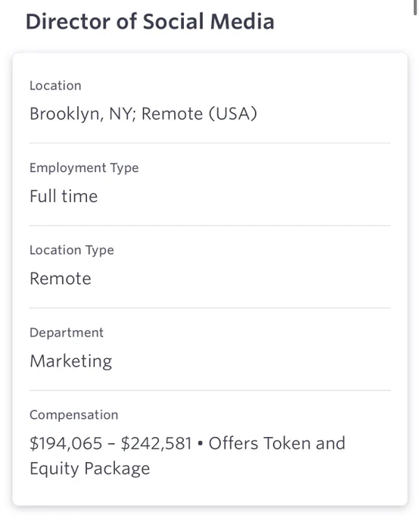The height and width of the screenshot is (515, 420).
Task: Click the Equity Package text
Action: (x=89, y=469)
